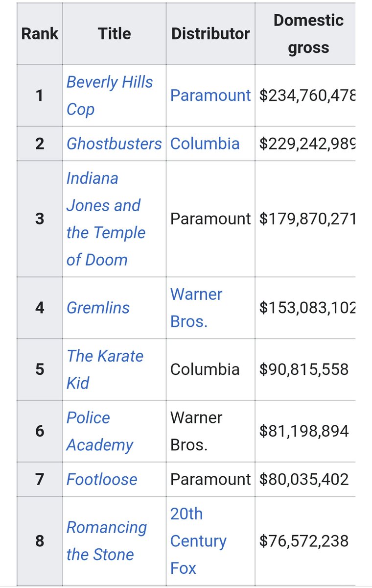Open the Police Academy link
Screen dimensions: 372x588
coord(100,431)
